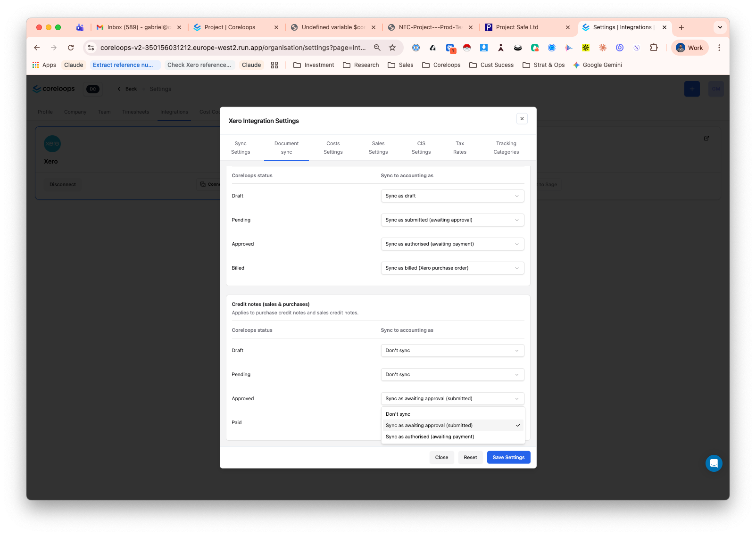
Task: Bookmark this page with the star icon
Action: (x=392, y=48)
